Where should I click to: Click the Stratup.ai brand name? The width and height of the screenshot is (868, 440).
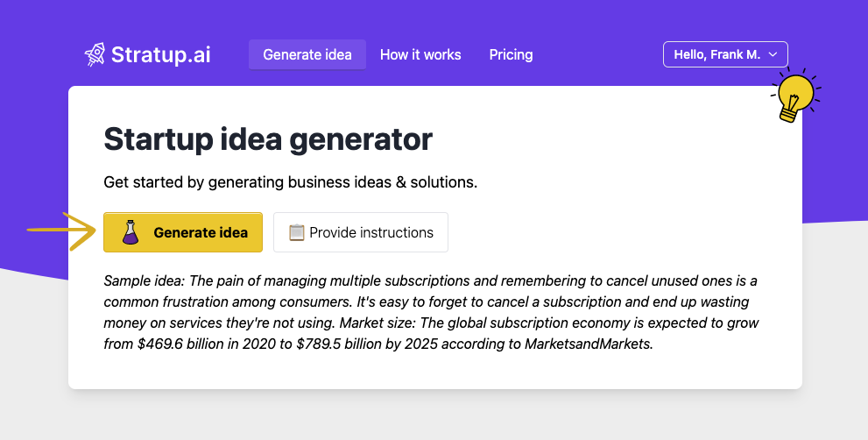tap(160, 55)
